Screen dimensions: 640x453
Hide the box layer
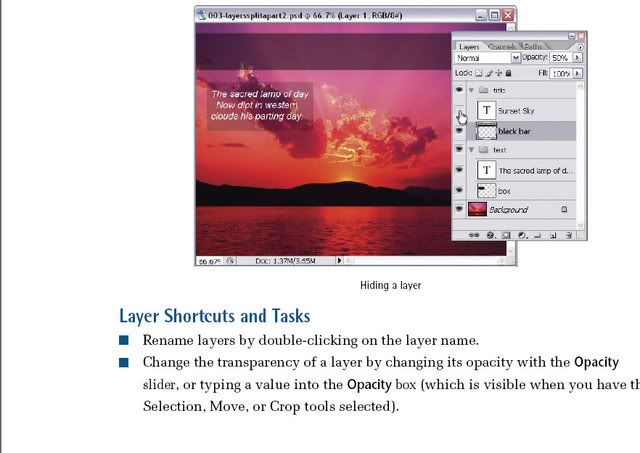pos(459,190)
